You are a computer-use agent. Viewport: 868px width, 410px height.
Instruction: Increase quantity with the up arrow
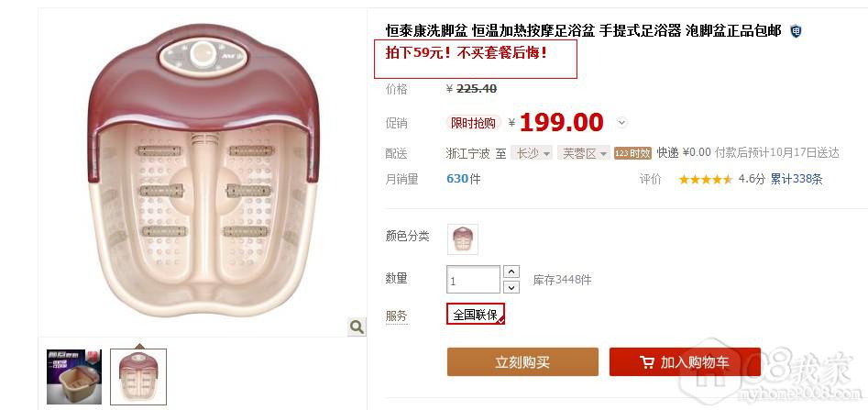[512, 271]
